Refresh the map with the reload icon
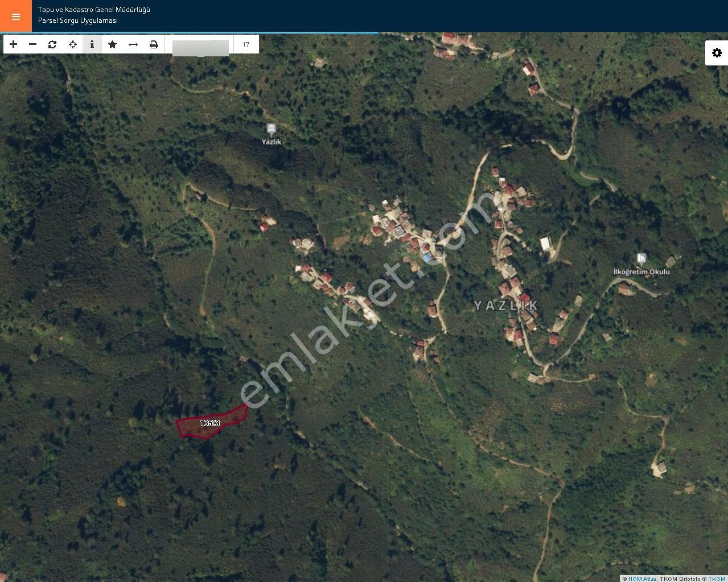 [x=52, y=44]
